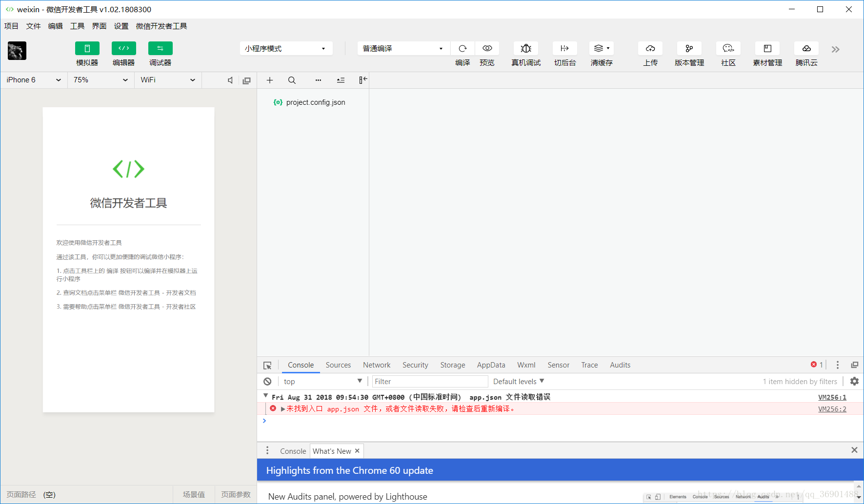Collapse the app.json 文件读取错误 log group
The width and height of the screenshot is (864, 504).
[x=265, y=396]
